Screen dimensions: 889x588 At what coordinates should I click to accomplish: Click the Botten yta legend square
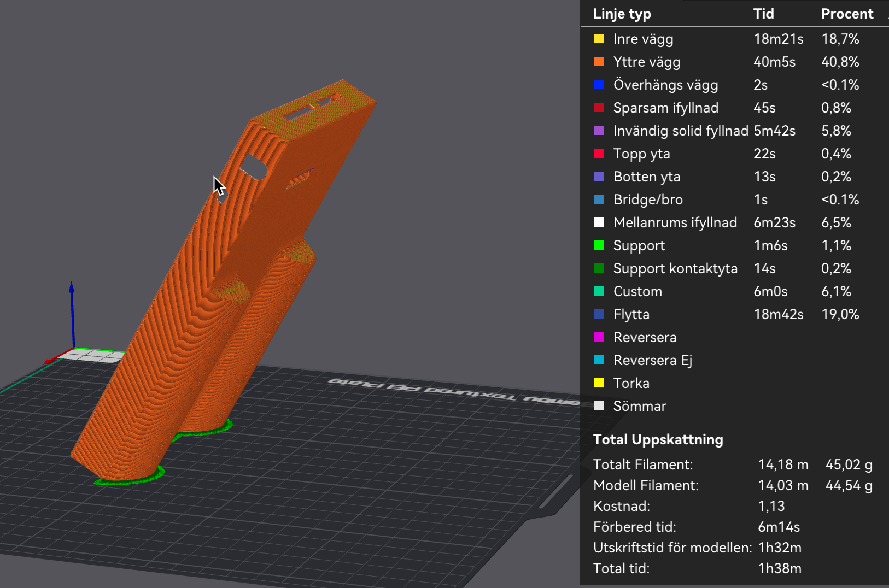click(599, 177)
